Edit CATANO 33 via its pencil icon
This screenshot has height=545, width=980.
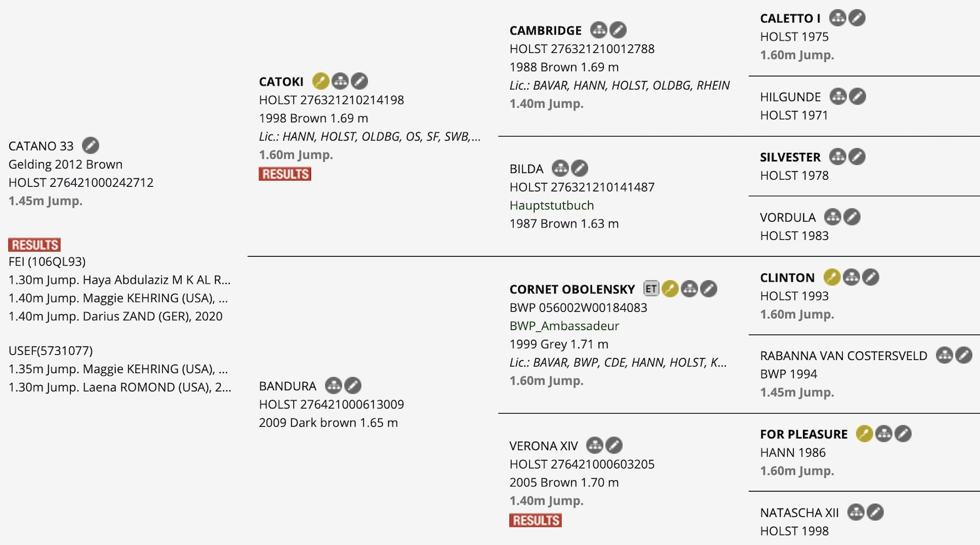click(x=91, y=145)
